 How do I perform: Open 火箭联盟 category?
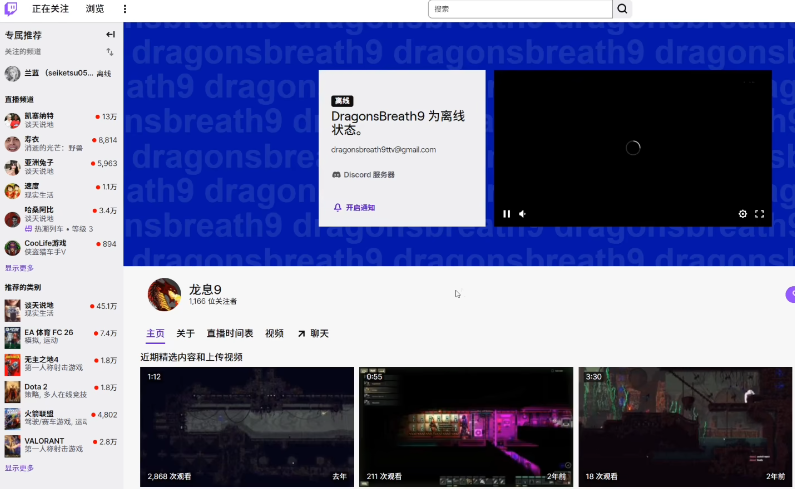pyautogui.click(x=61, y=418)
